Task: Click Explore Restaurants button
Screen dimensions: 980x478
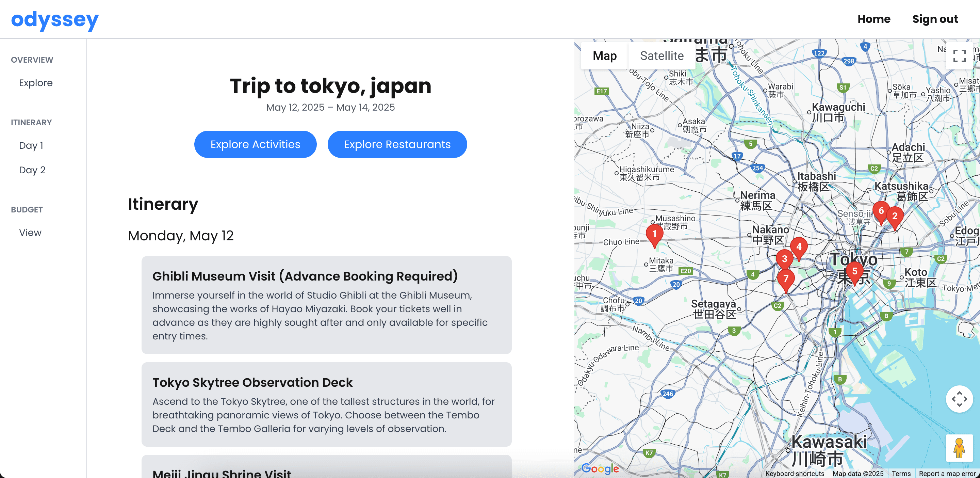Action: click(x=397, y=144)
